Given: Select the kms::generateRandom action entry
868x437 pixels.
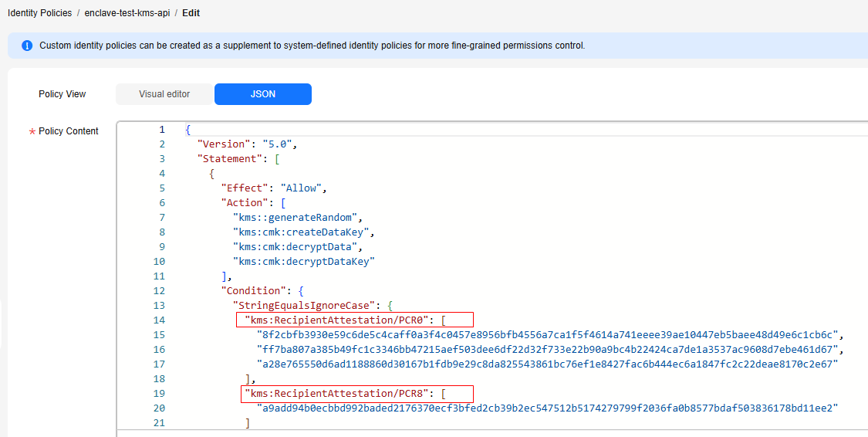Looking at the screenshot, I should point(298,217).
